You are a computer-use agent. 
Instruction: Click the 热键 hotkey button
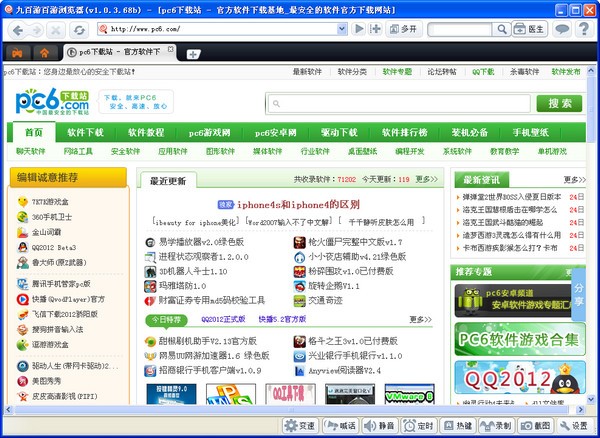pos(457,425)
